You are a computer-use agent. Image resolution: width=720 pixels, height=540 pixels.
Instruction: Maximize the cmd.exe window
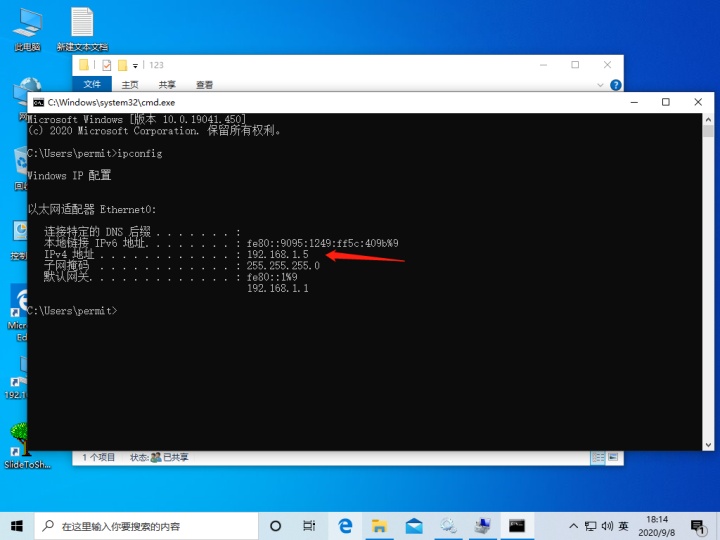[x=666, y=102]
